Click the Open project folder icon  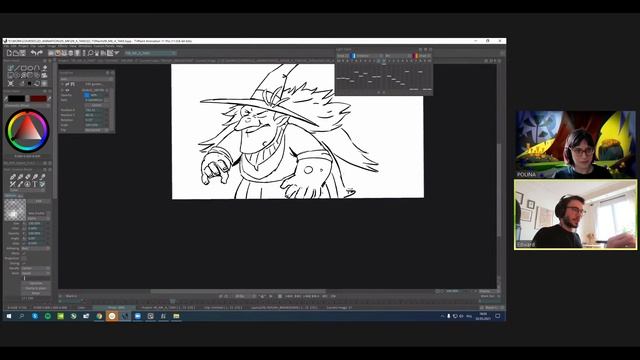pyautogui.click(x=16, y=53)
